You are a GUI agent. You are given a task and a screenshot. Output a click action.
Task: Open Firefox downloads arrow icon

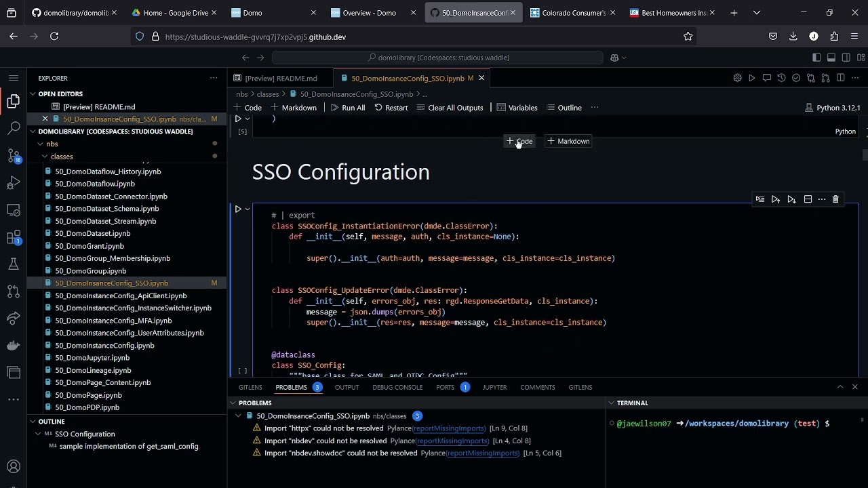793,37
